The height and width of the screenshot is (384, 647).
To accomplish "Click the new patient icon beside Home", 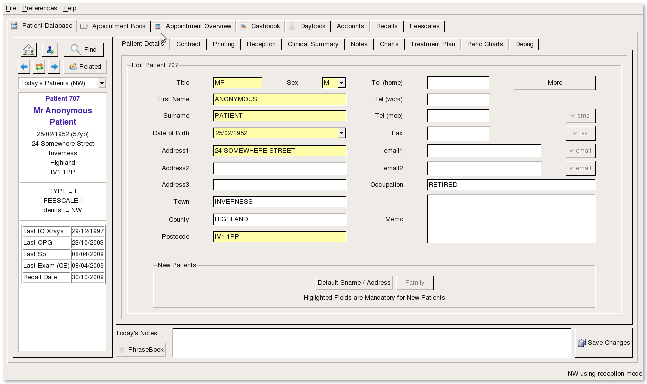I will point(50,50).
